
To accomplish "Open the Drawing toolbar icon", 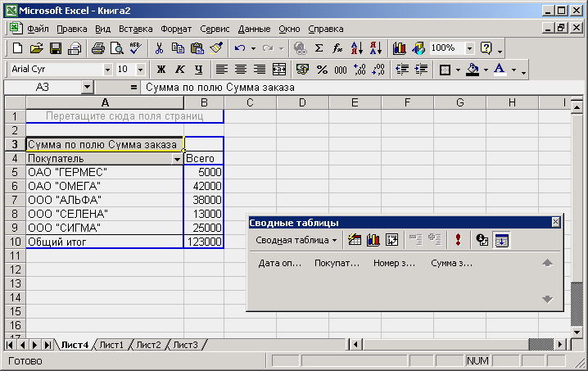I will tap(418, 48).
